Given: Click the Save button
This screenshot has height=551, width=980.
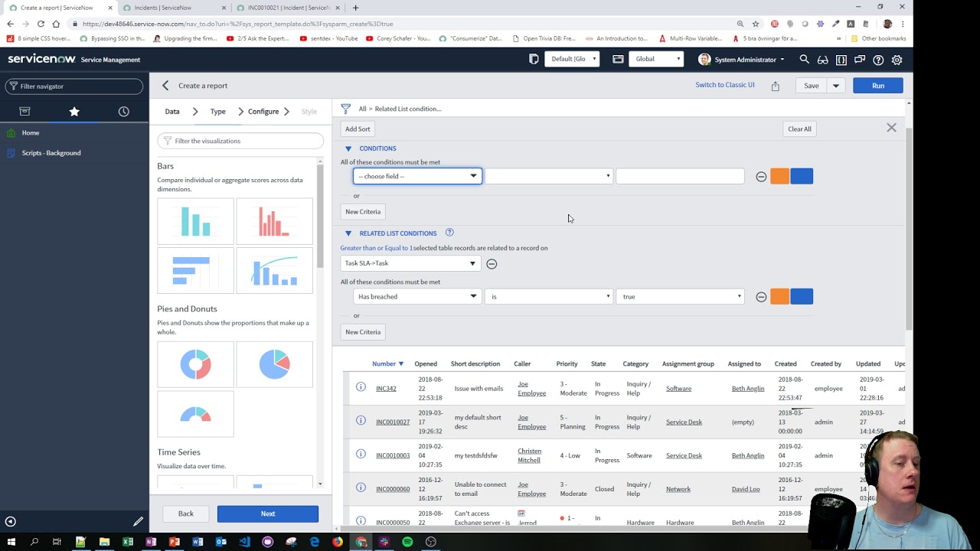Looking at the screenshot, I should point(812,86).
